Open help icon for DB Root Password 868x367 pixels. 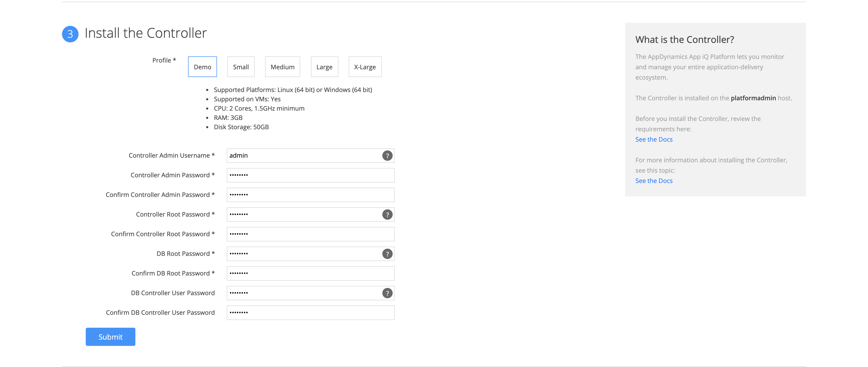pos(387,254)
